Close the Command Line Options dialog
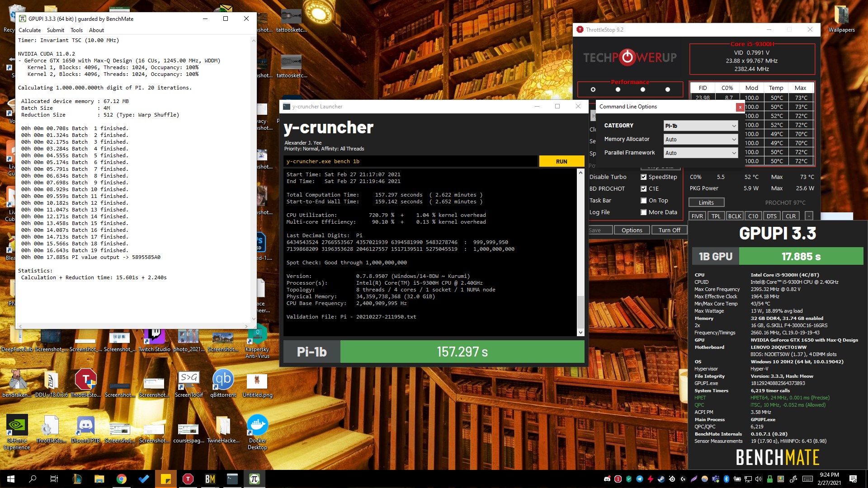868x488 pixels. [740, 107]
